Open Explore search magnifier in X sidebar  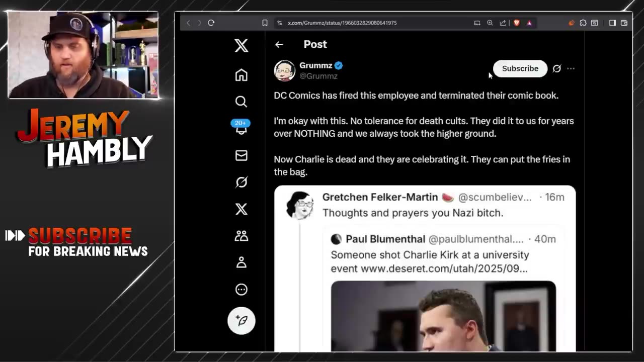(242, 102)
